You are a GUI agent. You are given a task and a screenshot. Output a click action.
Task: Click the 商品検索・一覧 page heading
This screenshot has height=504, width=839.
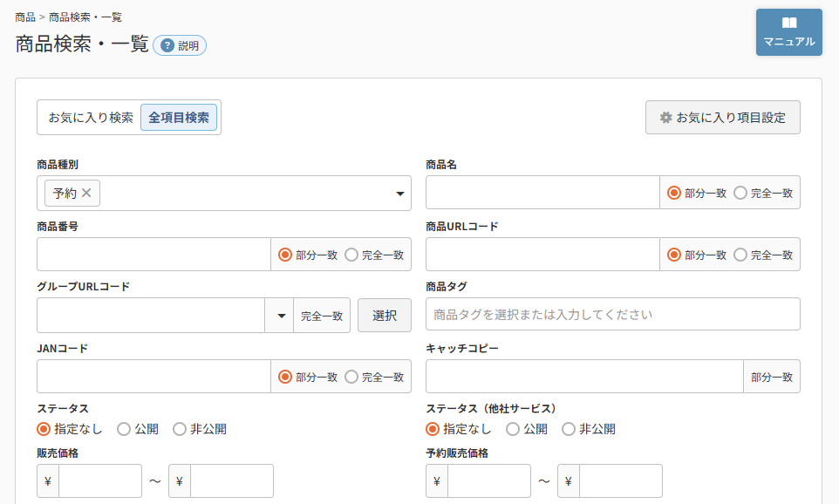[x=82, y=44]
